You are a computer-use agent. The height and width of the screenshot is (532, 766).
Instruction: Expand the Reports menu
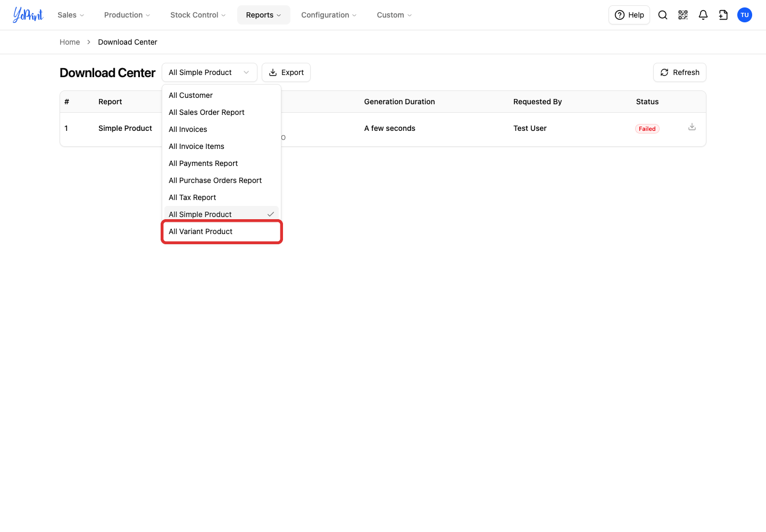coord(264,15)
